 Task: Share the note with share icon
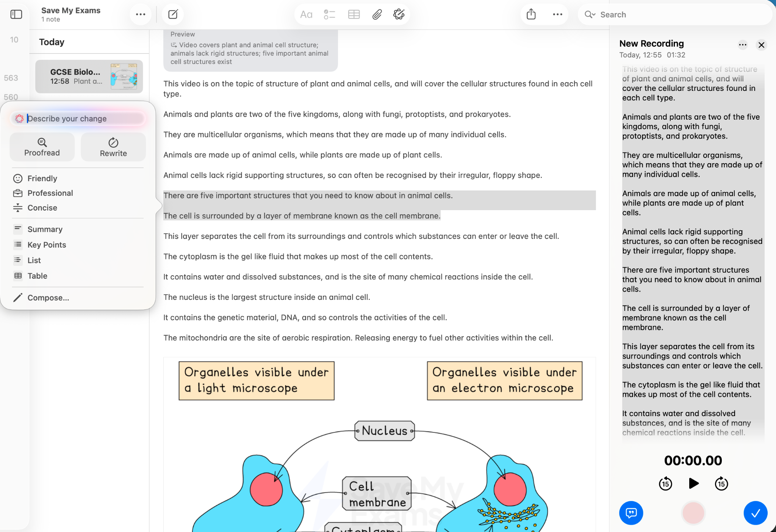pos(531,14)
